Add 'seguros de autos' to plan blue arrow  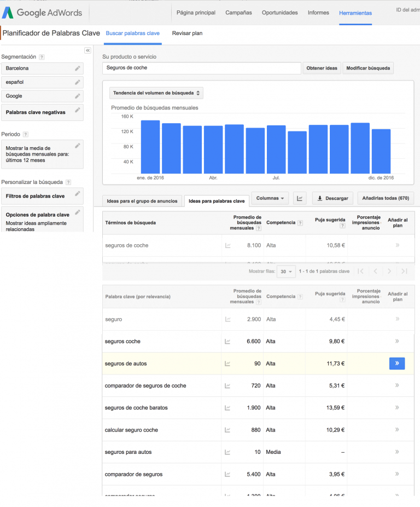(397, 364)
